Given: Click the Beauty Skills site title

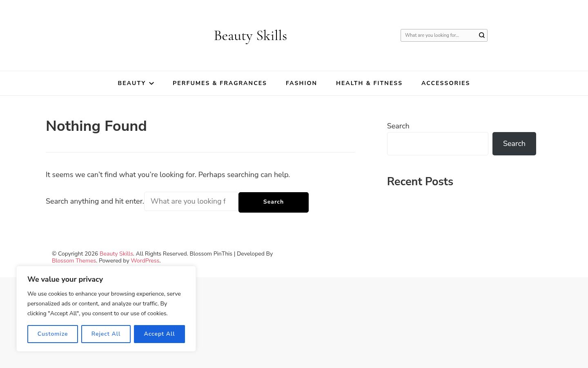Looking at the screenshot, I should (250, 36).
